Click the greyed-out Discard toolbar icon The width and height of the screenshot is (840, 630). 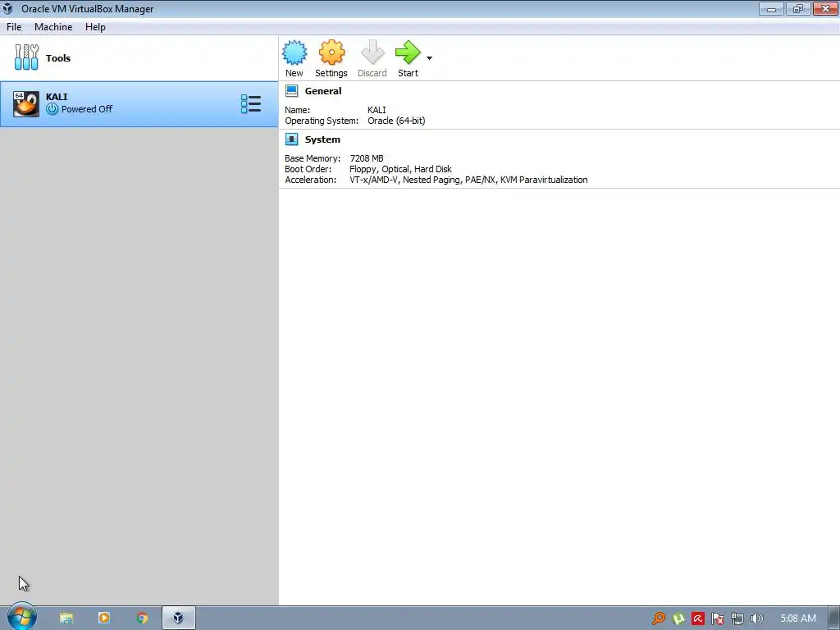[x=372, y=52]
